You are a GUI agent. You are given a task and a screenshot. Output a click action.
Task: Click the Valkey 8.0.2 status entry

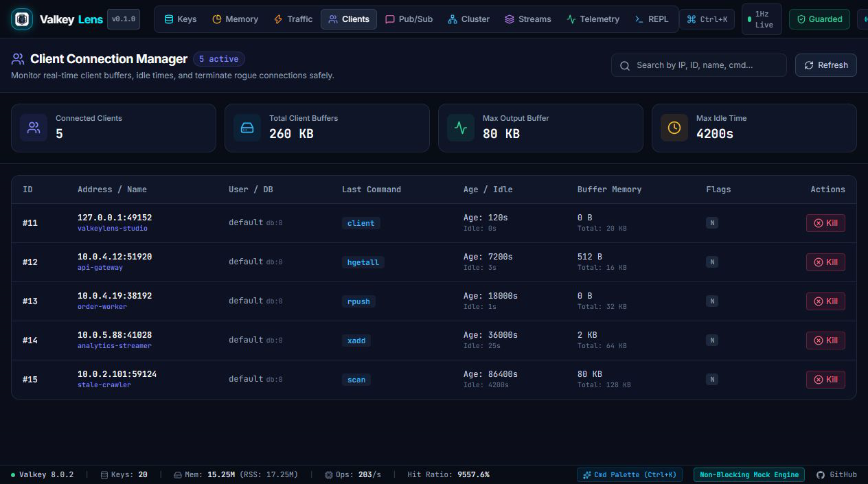pos(42,474)
